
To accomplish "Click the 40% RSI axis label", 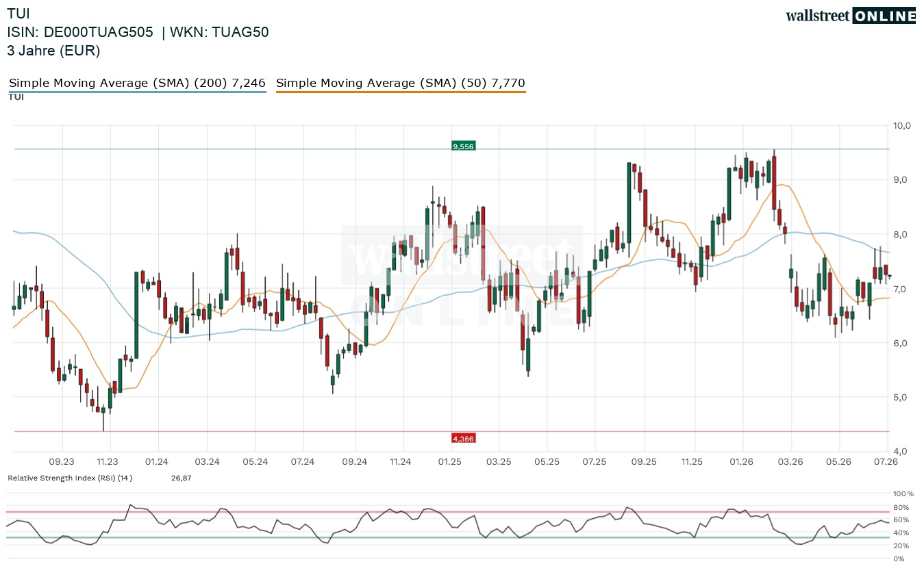I will 901,533.
